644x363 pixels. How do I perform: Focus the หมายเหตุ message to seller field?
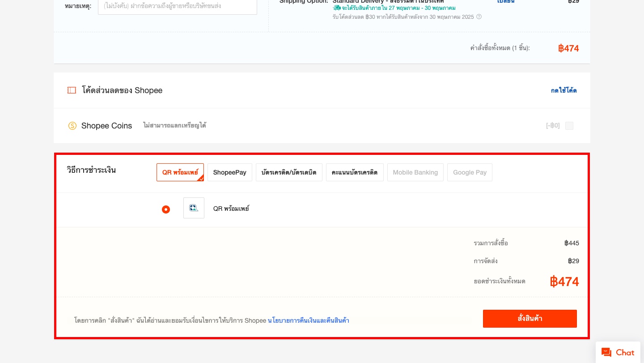[x=178, y=6]
